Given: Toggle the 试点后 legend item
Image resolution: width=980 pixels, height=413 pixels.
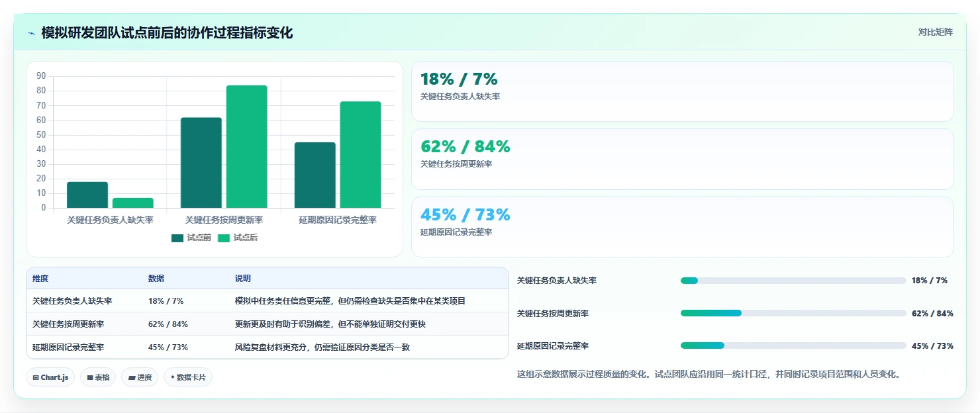Looking at the screenshot, I should click(237, 238).
